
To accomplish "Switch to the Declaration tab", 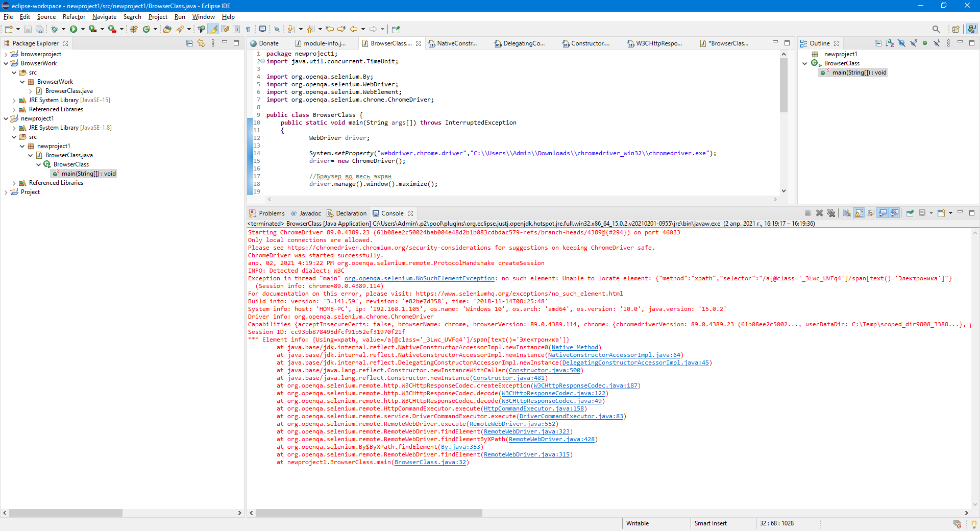I will (347, 213).
